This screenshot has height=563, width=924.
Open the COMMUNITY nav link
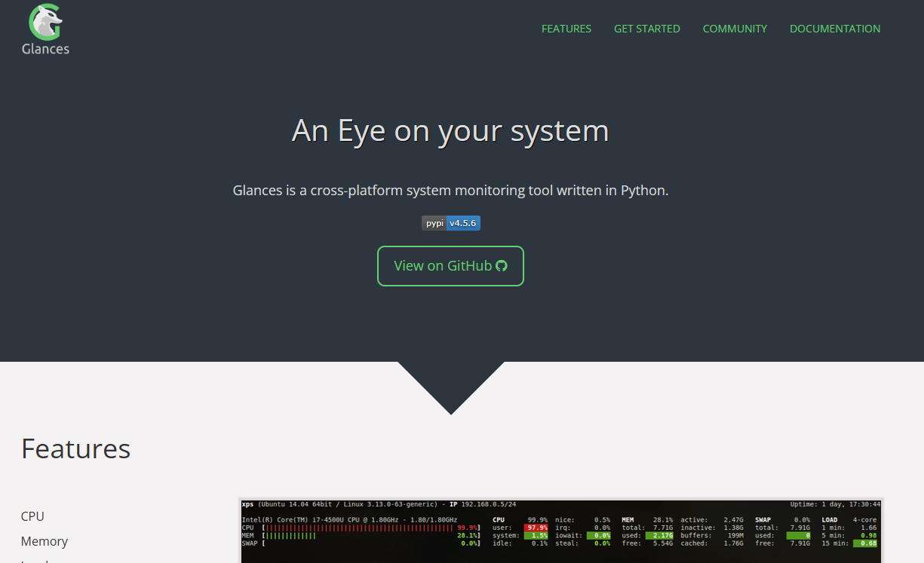pyautogui.click(x=735, y=29)
